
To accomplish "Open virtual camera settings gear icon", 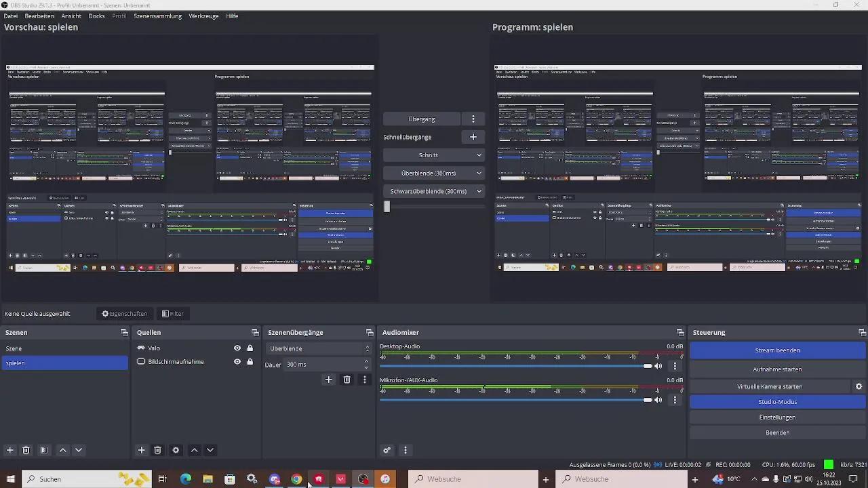I will [859, 386].
